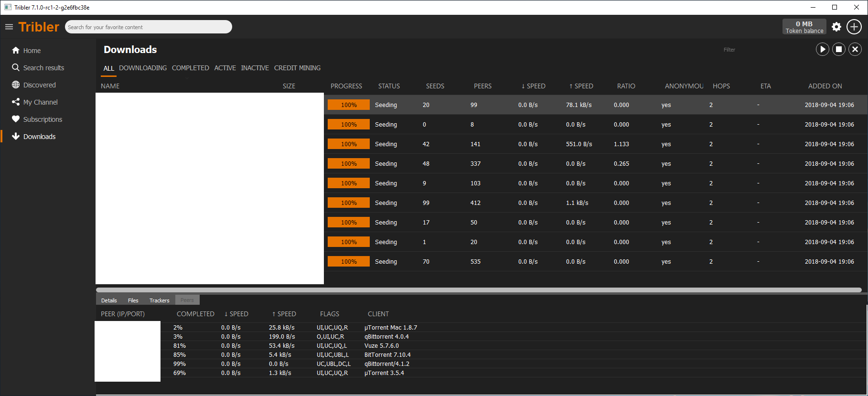Open the Files tab in lower panel
The width and height of the screenshot is (868, 396).
(133, 300)
